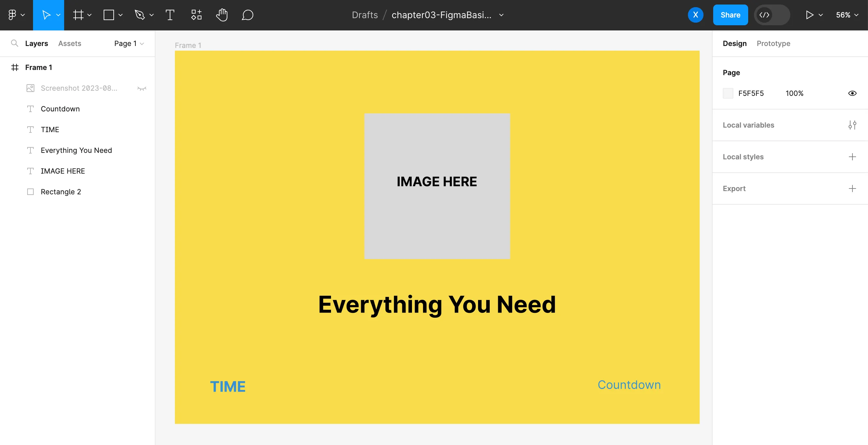
Task: Select the Hand tool
Action: click(222, 15)
